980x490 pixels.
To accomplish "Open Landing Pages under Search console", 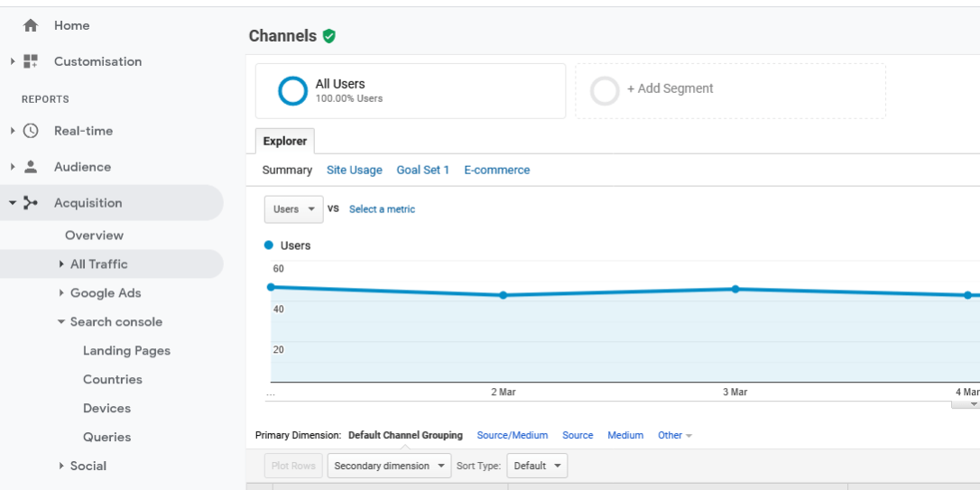I will [x=126, y=351].
